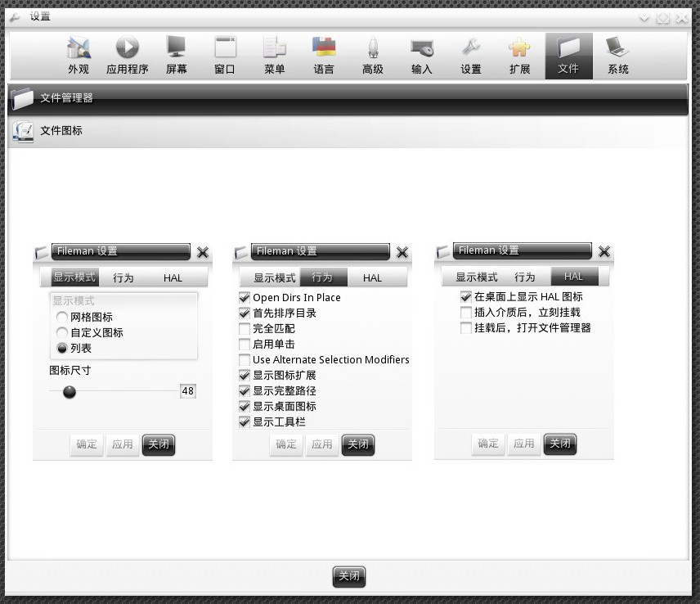
Task: Click folder icon of the right Fileman dialog
Action: (443, 251)
